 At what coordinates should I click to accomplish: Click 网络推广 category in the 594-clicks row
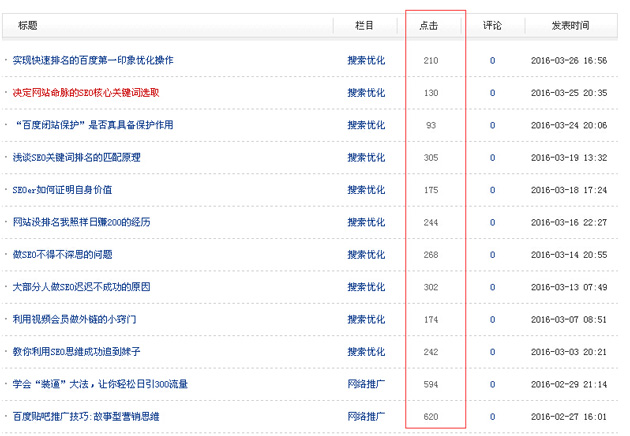(x=365, y=384)
